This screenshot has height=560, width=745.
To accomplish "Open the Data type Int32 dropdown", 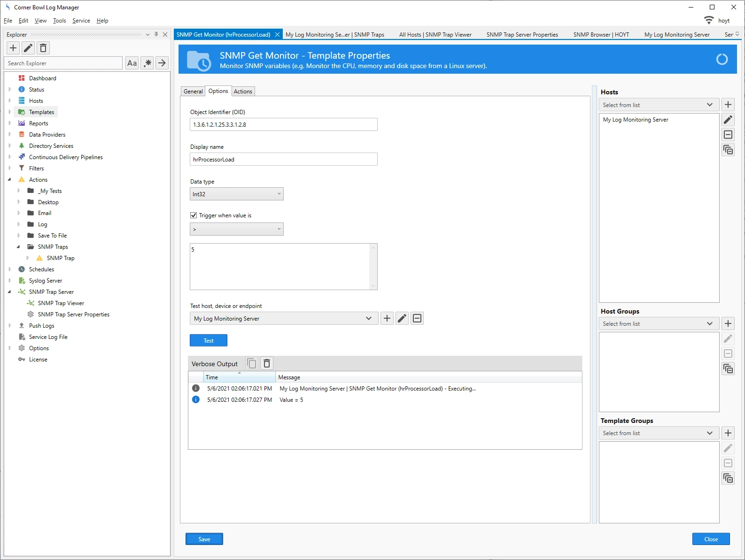I will 236,194.
